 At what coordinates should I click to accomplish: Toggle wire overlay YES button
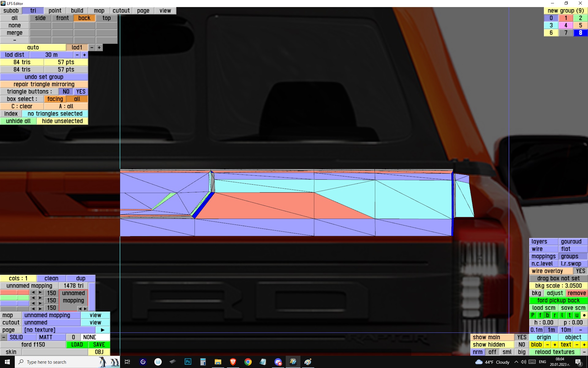click(580, 271)
